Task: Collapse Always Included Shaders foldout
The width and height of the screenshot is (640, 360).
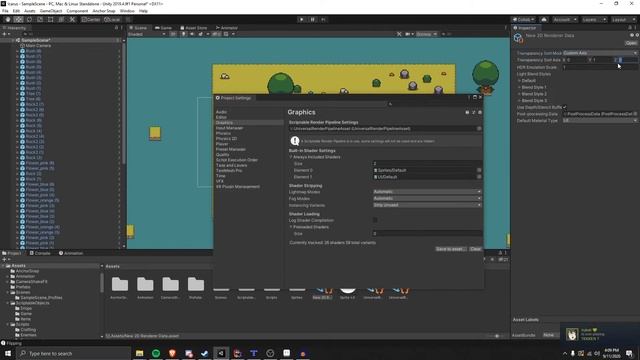Action: pyautogui.click(x=291, y=157)
